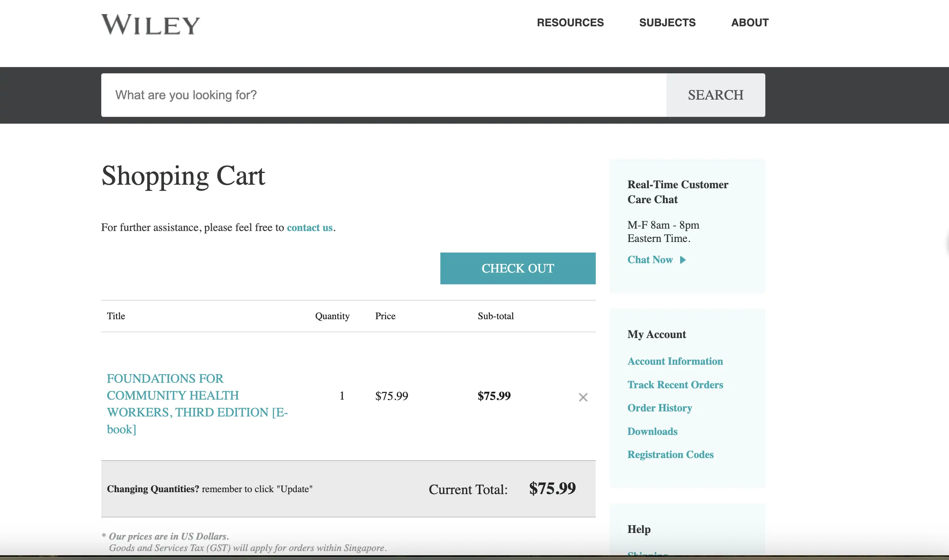The height and width of the screenshot is (560, 949).
Task: Focus the search input field
Action: tap(383, 95)
